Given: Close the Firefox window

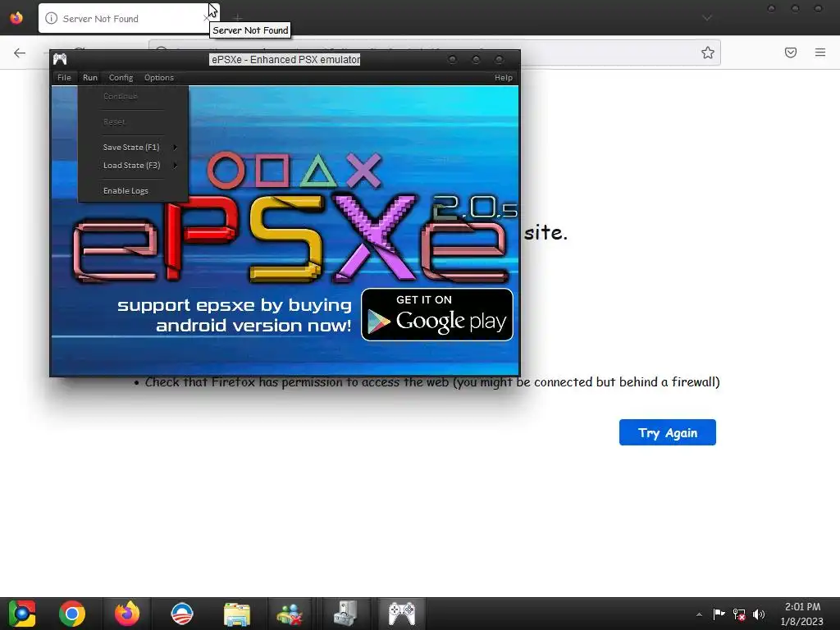Looking at the screenshot, I should point(818,8).
